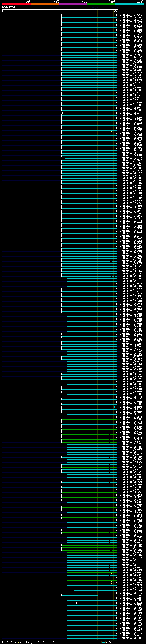
Task: Select hit label UniRef100_Q42730
Action: coord(131,77)
